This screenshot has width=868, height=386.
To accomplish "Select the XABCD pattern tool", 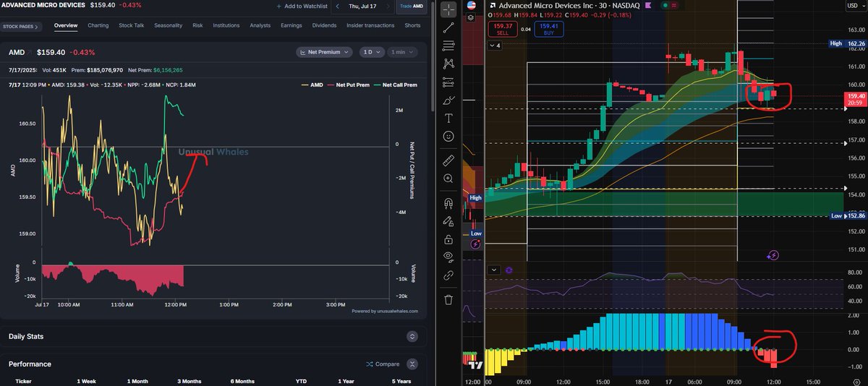I will (x=449, y=63).
